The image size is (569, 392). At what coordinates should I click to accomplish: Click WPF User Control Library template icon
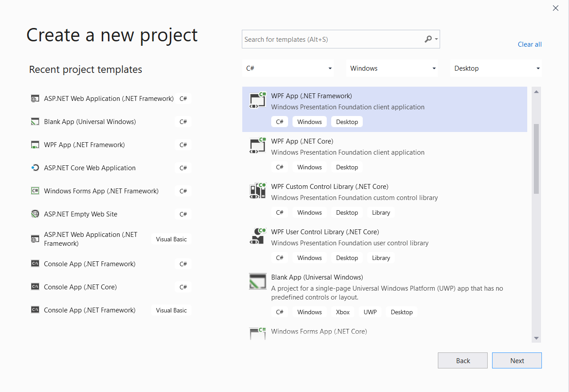[257, 236]
